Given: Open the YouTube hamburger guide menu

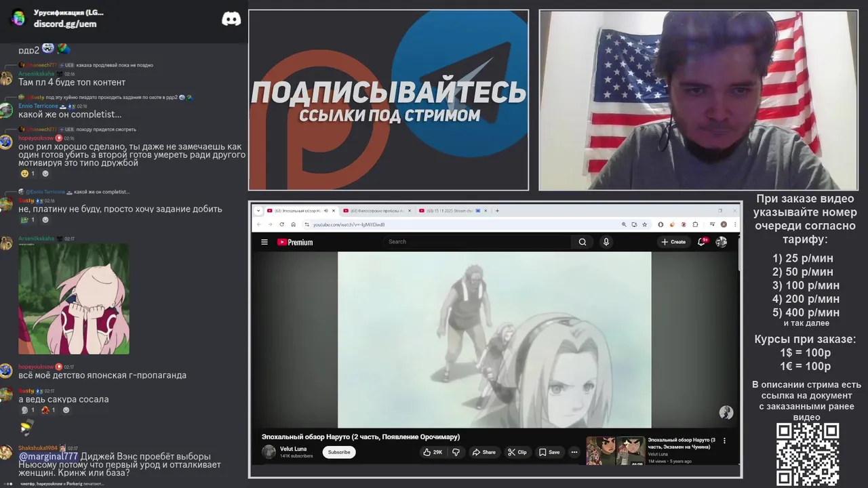Looking at the screenshot, I should (x=264, y=242).
